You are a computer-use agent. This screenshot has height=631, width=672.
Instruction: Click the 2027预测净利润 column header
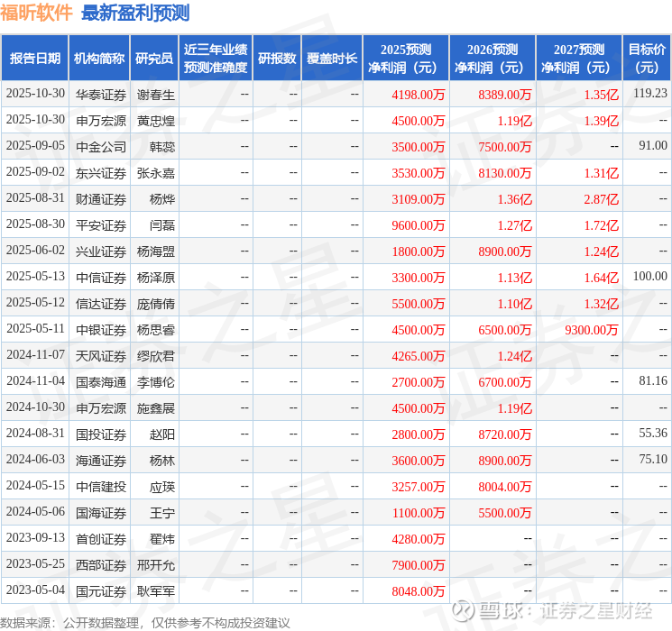[x=579, y=59]
